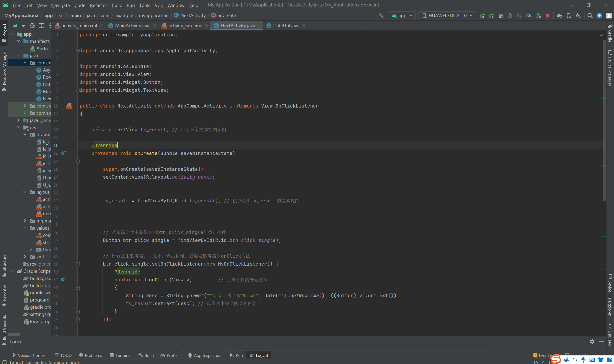This screenshot has width=614, height=364.
Task: Open the Profile app gauge icon
Action: coord(529,16)
